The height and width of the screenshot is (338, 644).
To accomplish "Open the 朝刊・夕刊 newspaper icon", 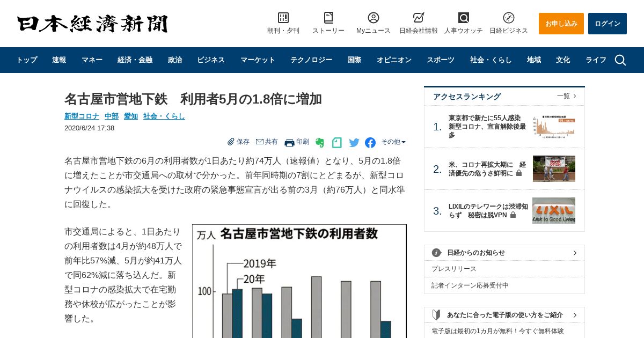I will (x=283, y=18).
